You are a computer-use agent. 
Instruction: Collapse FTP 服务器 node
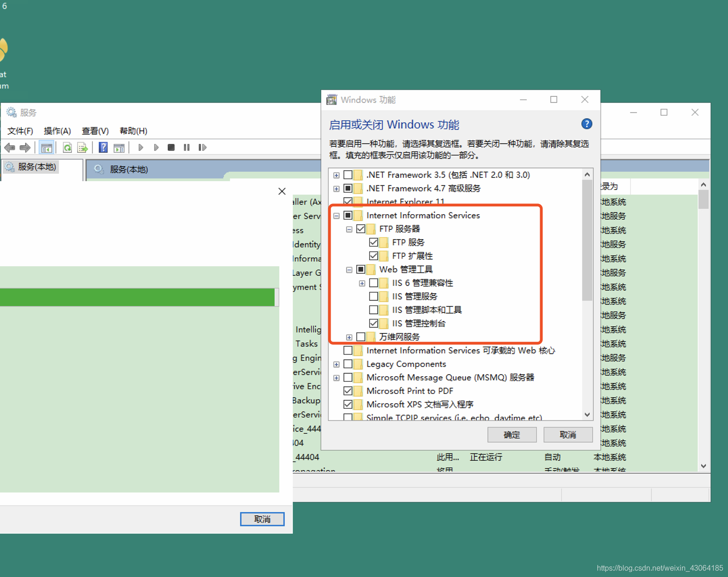(349, 229)
